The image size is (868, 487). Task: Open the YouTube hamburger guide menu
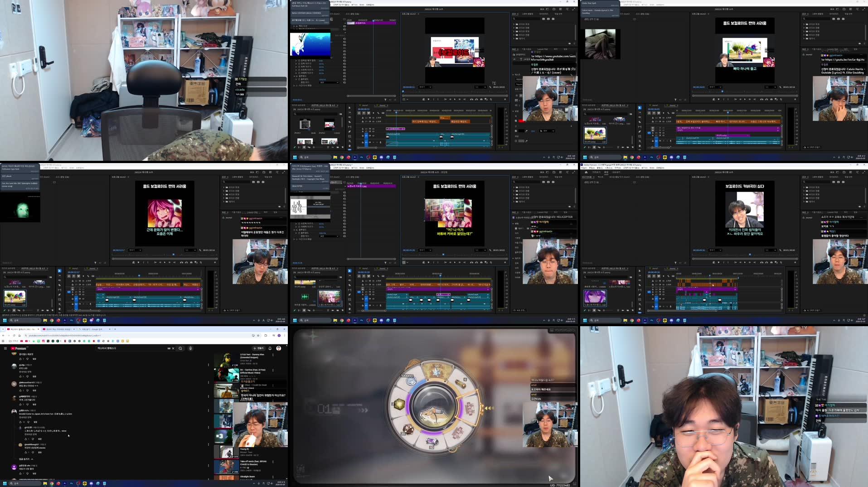click(5, 348)
